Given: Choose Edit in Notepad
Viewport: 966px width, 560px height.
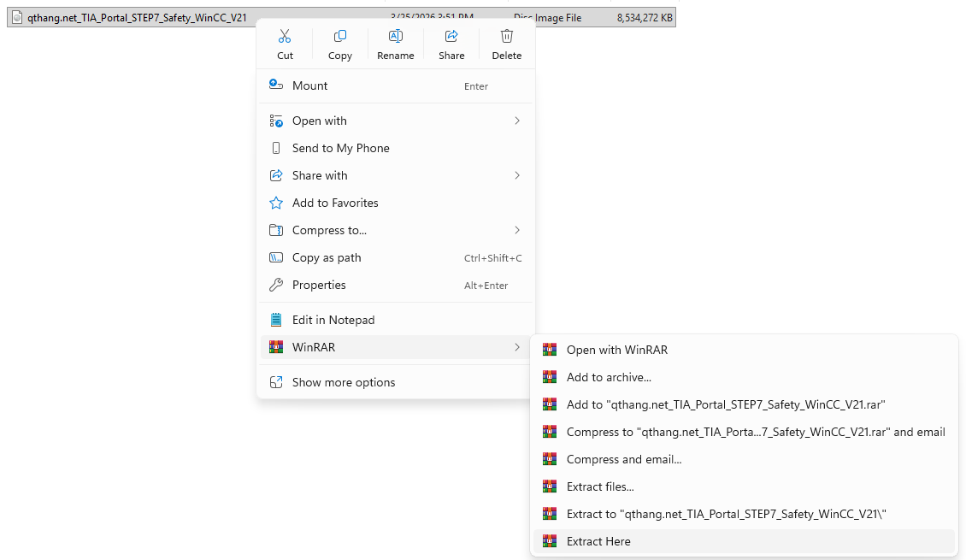Looking at the screenshot, I should 333,320.
